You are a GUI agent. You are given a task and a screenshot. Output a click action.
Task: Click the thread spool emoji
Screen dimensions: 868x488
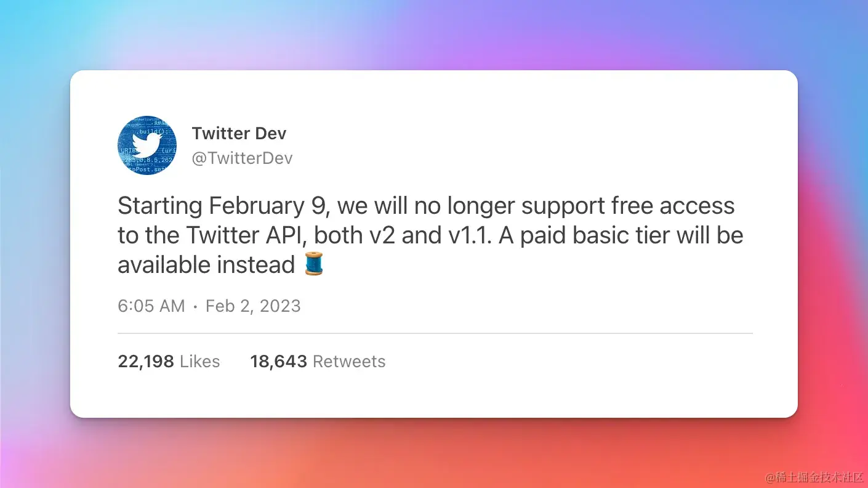314,264
